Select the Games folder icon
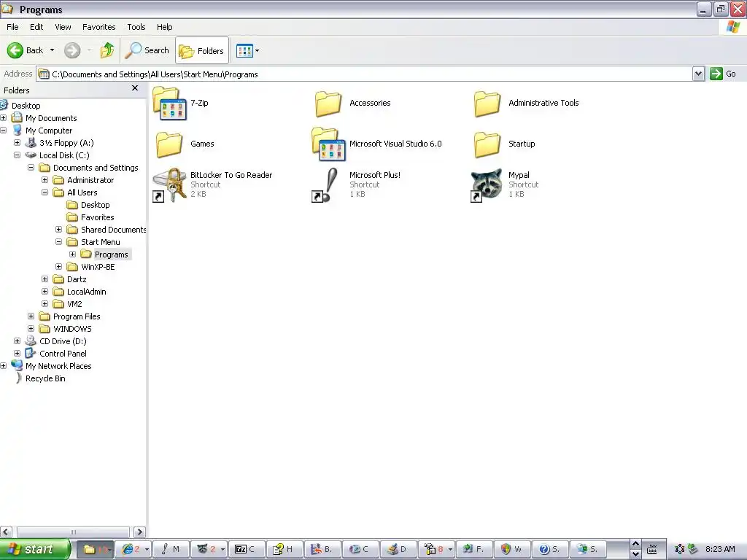The image size is (747, 560). [169, 144]
